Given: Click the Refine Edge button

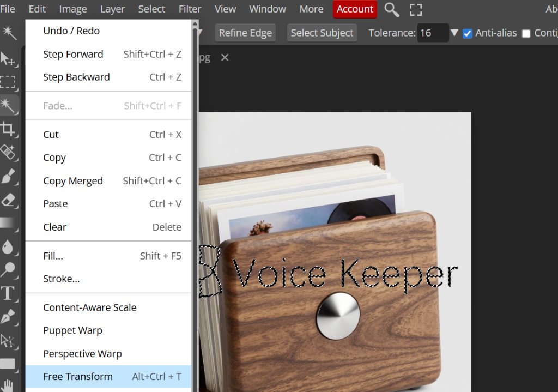Looking at the screenshot, I should 245,33.
